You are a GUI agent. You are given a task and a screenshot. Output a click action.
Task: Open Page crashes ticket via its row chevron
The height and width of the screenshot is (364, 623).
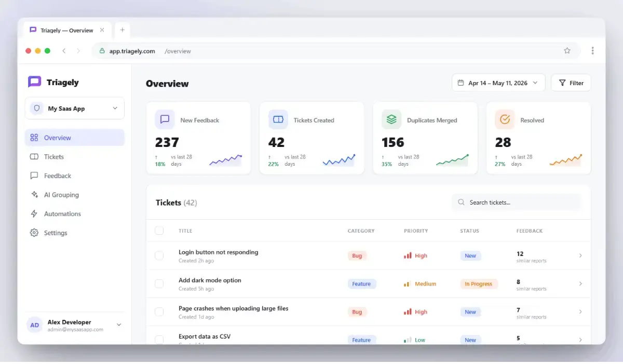click(x=580, y=312)
